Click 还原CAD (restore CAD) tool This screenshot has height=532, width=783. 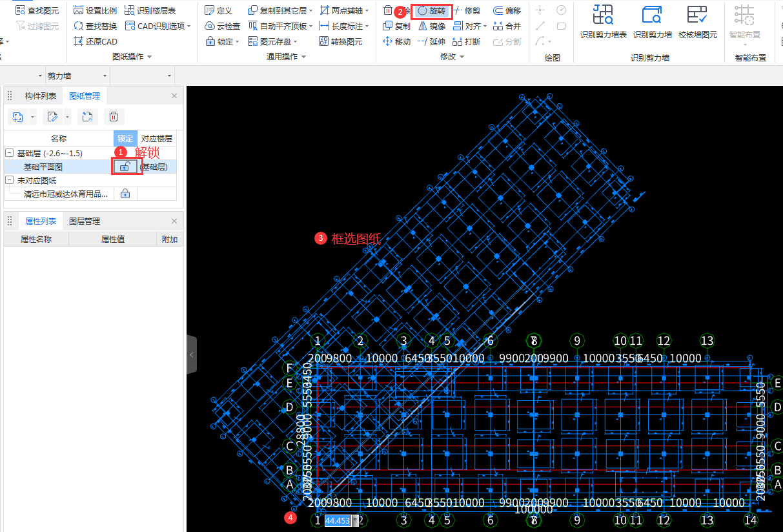95,41
